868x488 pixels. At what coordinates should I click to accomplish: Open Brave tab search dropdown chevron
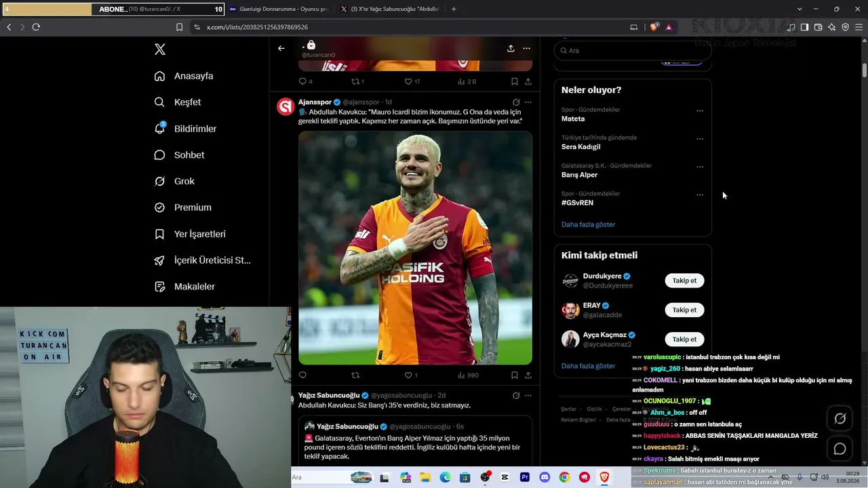point(800,9)
